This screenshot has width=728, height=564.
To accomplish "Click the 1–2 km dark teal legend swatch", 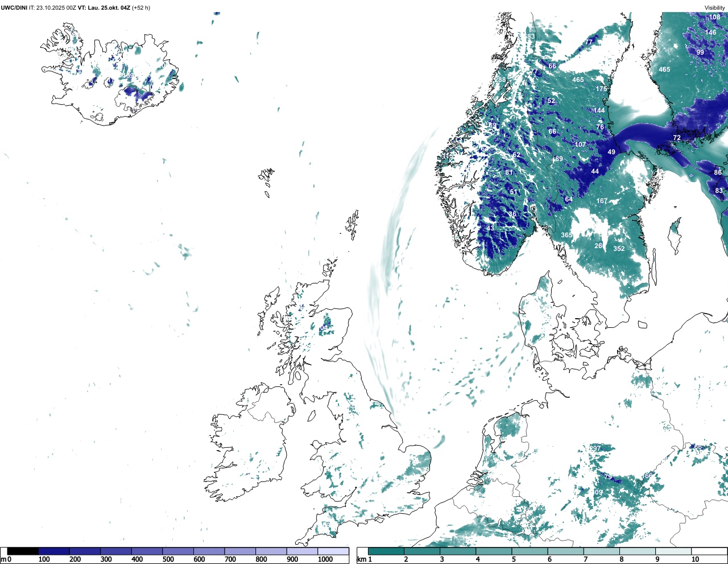I will point(386,551).
